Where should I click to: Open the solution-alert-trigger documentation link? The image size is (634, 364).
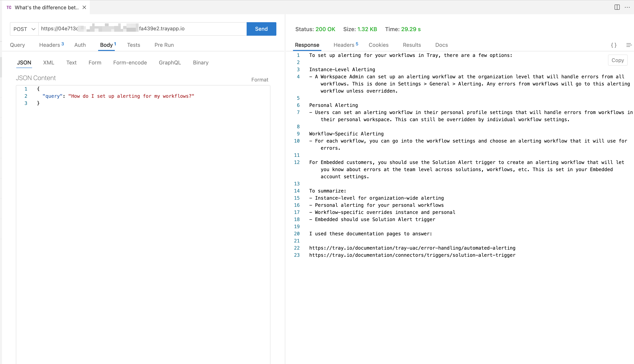coord(412,255)
